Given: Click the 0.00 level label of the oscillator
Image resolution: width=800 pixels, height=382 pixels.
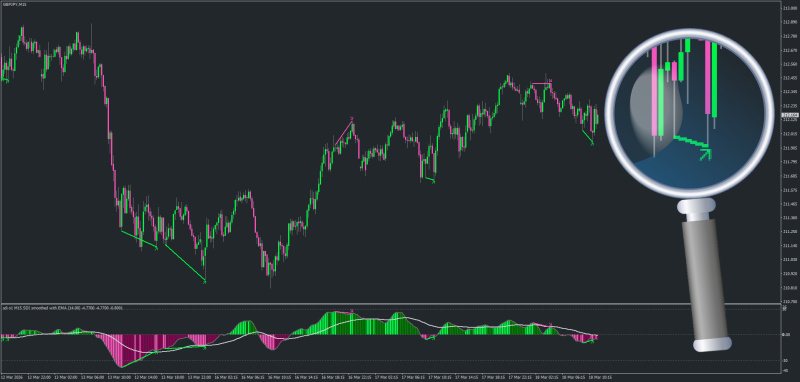Looking at the screenshot, I should [x=786, y=335].
